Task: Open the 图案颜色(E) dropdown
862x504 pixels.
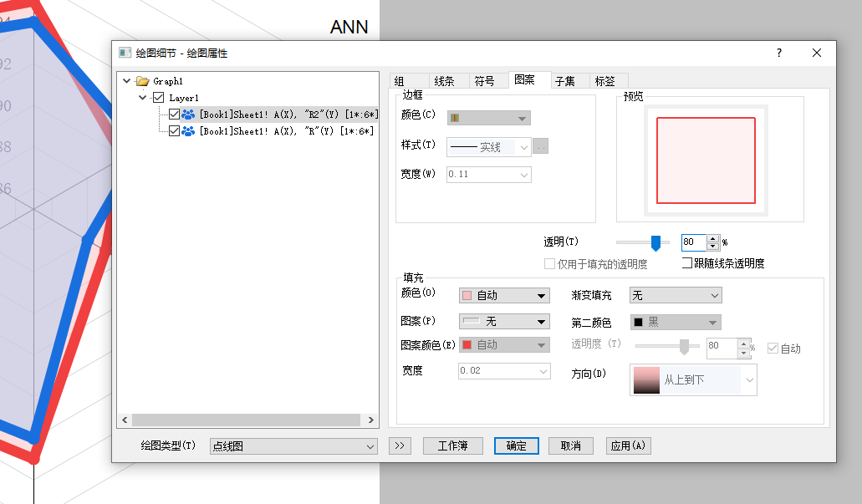Action: click(x=505, y=345)
